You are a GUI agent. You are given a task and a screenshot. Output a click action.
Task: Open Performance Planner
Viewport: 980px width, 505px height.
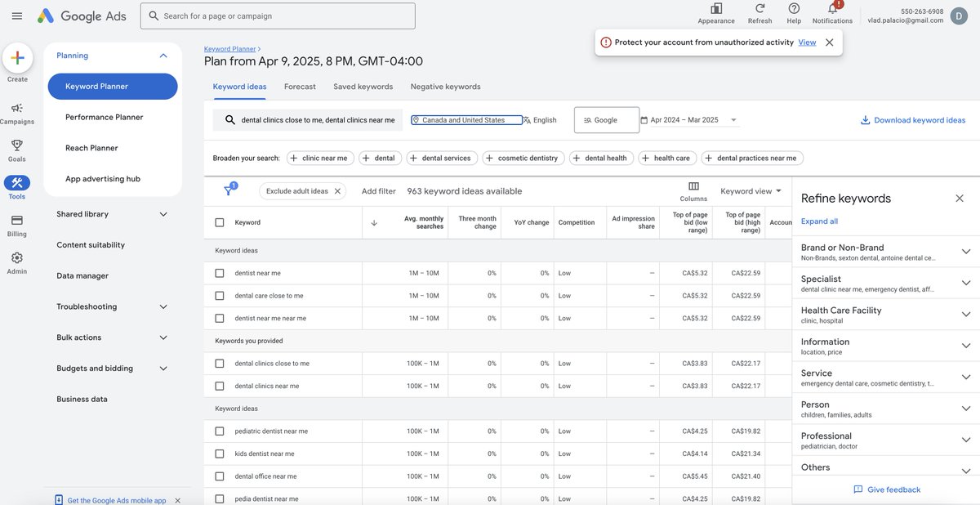coord(105,117)
